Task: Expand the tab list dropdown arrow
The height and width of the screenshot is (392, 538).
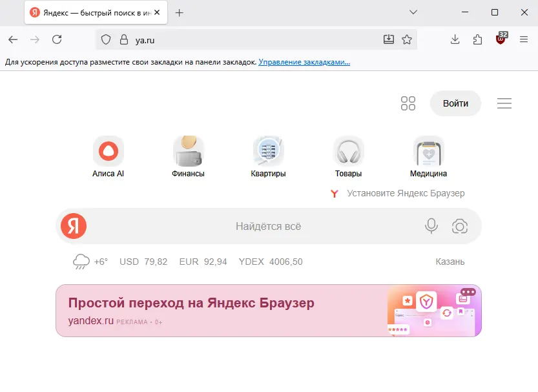Action: pyautogui.click(x=413, y=12)
